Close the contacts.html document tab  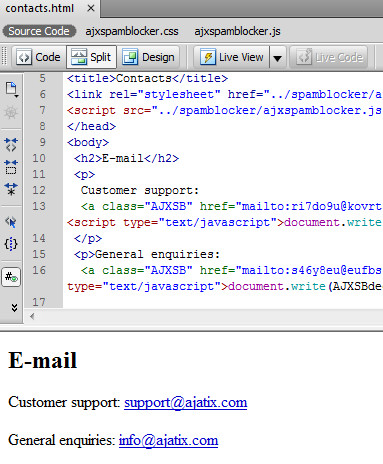coord(90,8)
